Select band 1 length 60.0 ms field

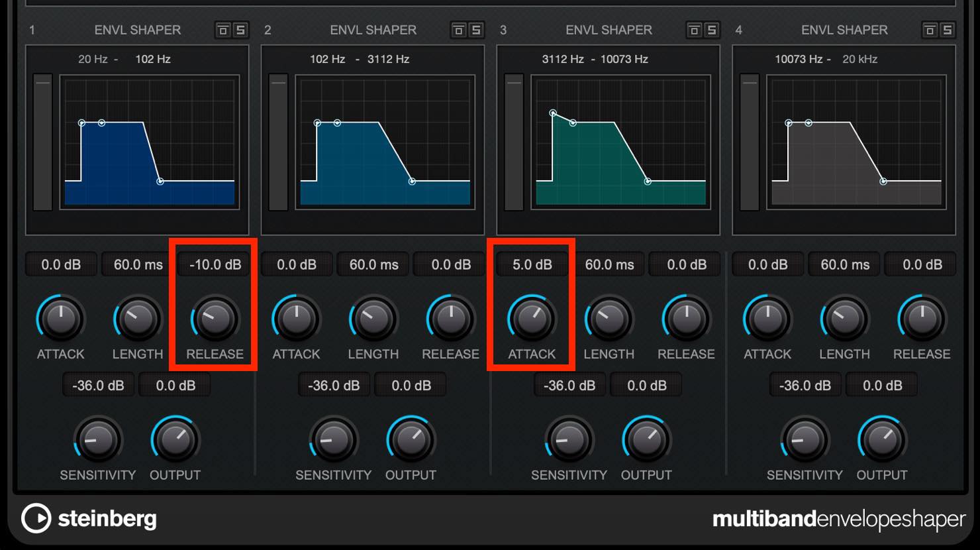tap(138, 264)
